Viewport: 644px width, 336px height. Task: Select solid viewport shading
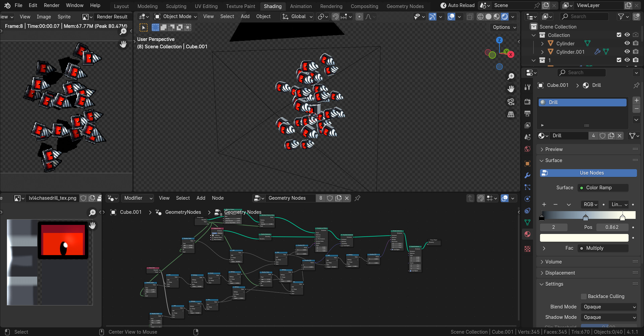488,16
